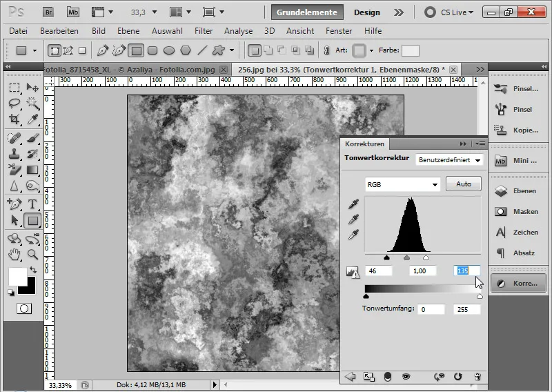The height and width of the screenshot is (392, 552).
Task: Open the Filter menu
Action: 204,31
